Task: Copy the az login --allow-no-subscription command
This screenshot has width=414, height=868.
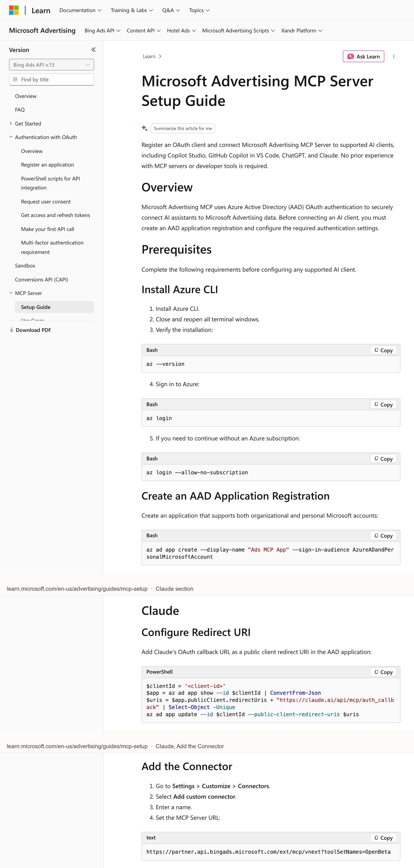Action: (x=383, y=459)
